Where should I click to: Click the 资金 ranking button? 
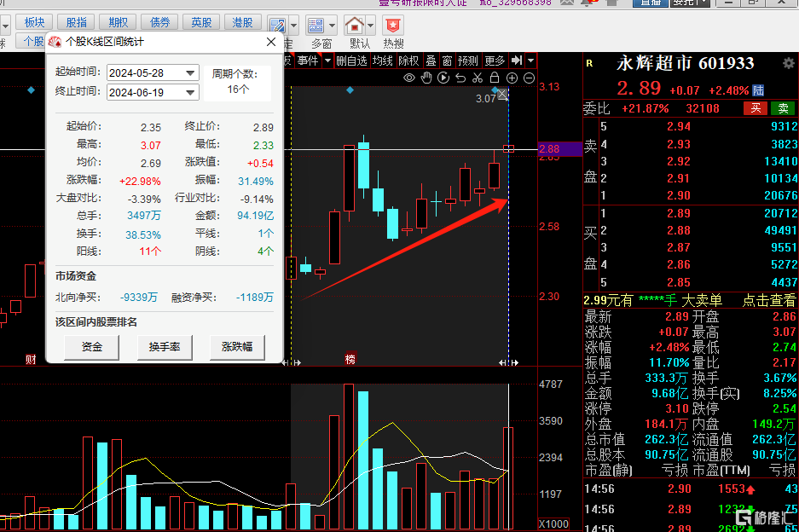tap(92, 347)
